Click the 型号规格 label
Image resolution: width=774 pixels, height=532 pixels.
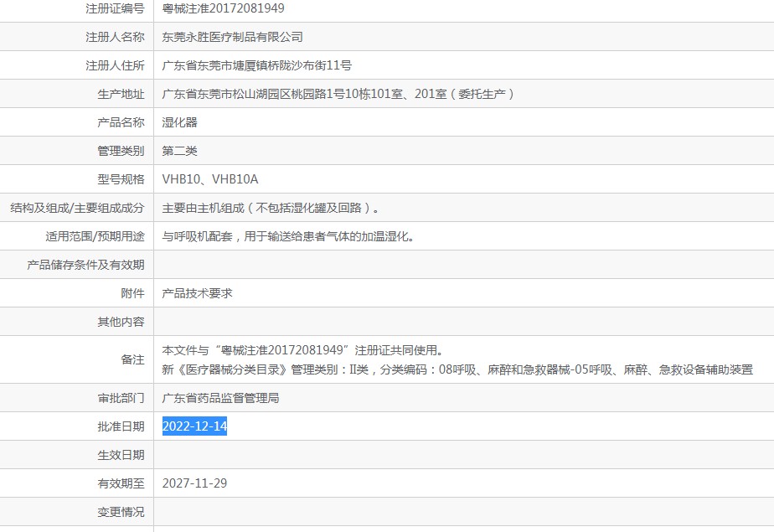tap(121, 179)
